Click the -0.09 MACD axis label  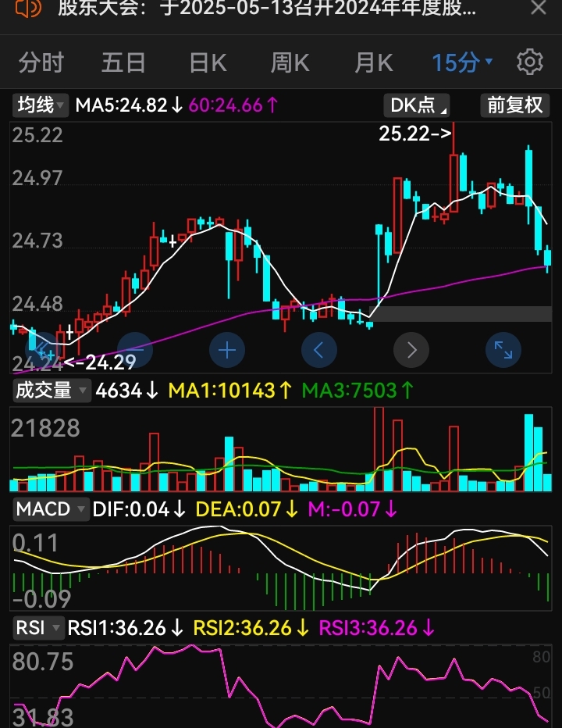(42, 598)
